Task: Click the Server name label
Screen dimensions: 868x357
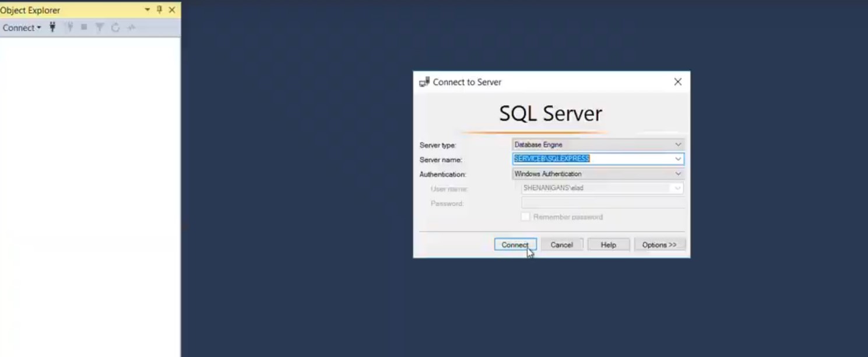Action: [x=441, y=160]
